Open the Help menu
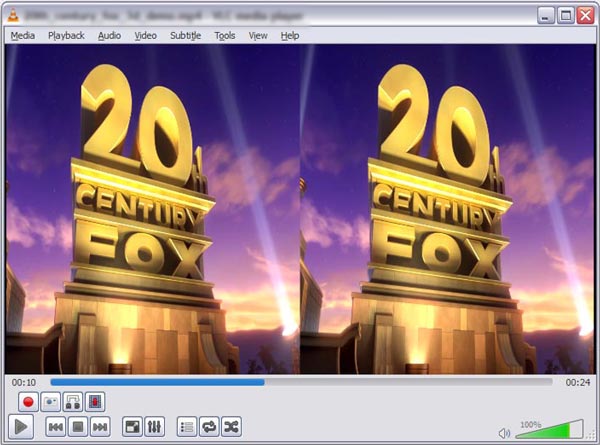600x445 pixels. 290,36
